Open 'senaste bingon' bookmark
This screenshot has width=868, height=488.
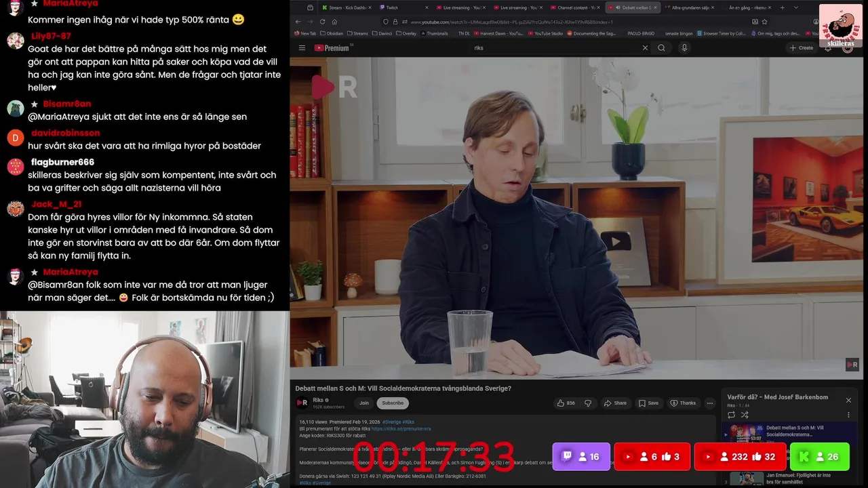tap(679, 33)
